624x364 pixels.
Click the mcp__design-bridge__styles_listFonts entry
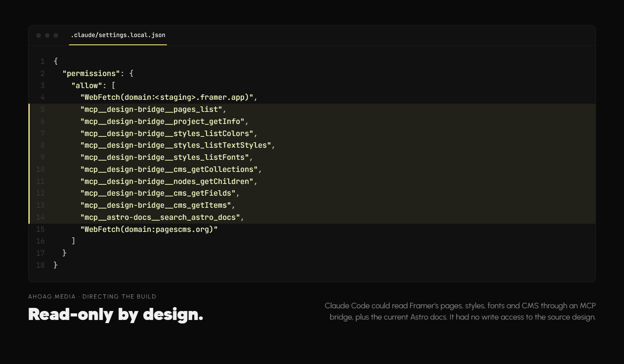coord(165,157)
